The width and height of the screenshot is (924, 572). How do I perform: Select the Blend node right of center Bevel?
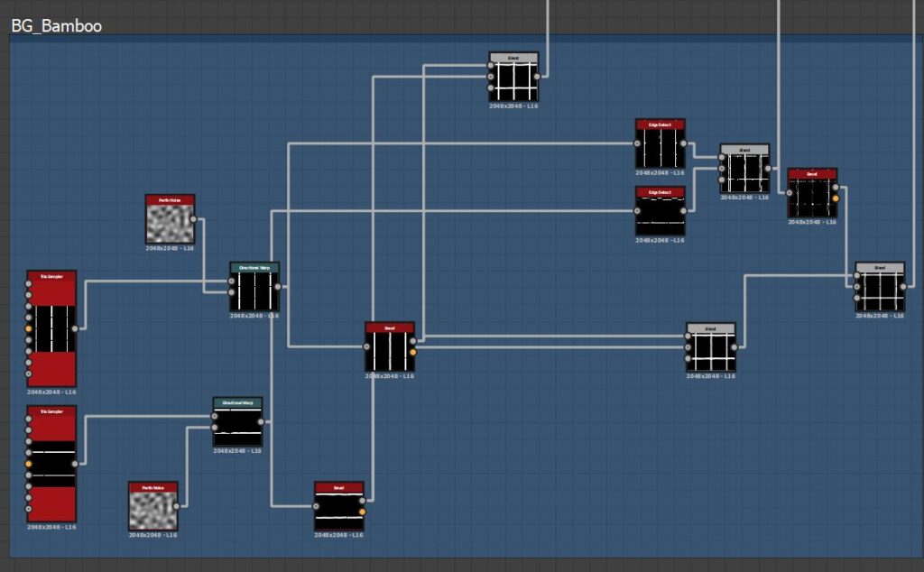click(711, 347)
